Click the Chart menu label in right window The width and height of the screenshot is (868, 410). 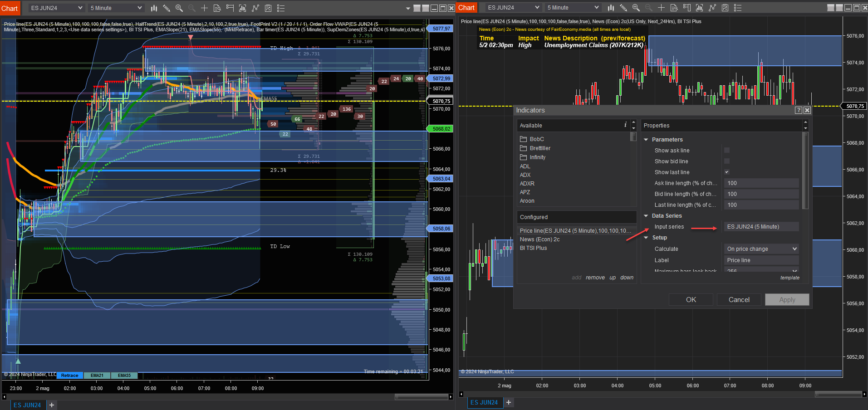tap(466, 8)
